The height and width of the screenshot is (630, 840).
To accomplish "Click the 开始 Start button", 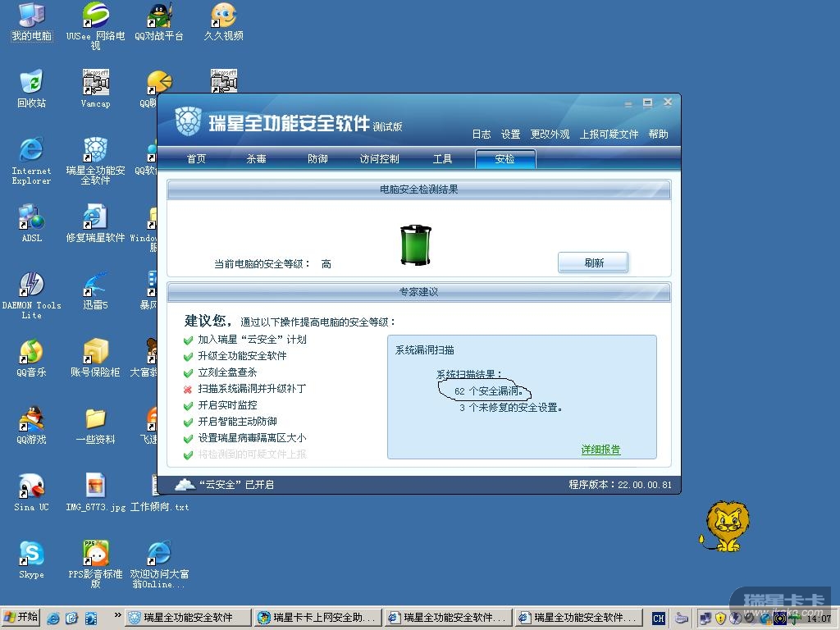I will pos(21,617).
